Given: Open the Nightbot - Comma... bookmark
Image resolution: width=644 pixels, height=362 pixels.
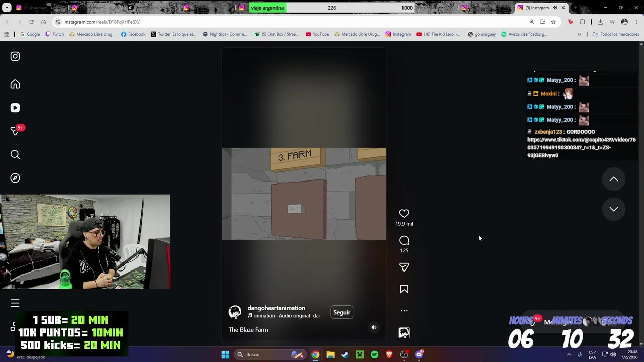Looking at the screenshot, I should point(224,34).
